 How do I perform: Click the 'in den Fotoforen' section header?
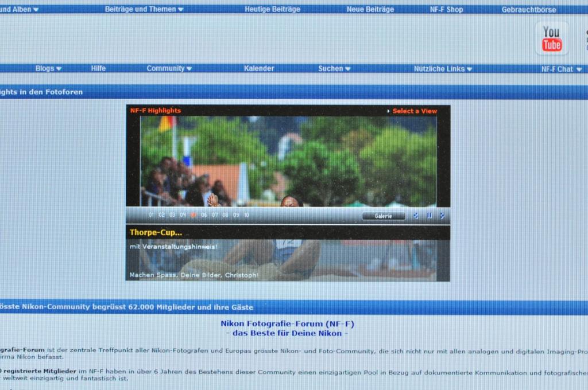[294, 92]
